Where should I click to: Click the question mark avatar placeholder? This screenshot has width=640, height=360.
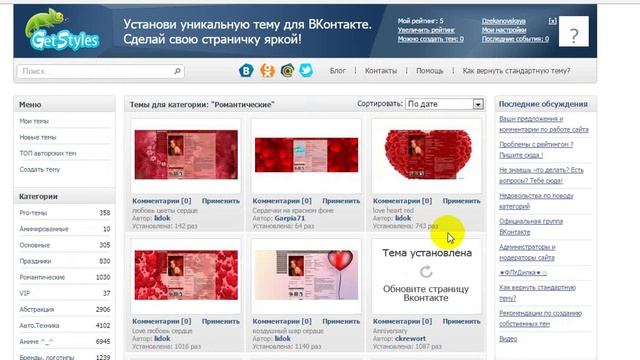(573, 31)
